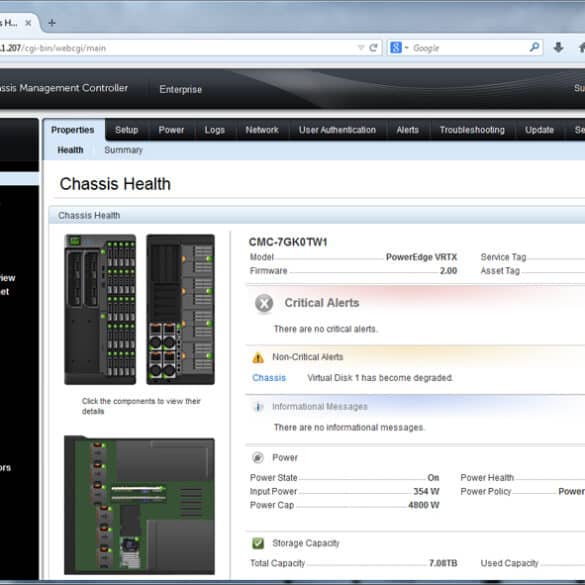Image resolution: width=585 pixels, height=585 pixels.
Task: Open the Power tab
Action: coord(171,130)
